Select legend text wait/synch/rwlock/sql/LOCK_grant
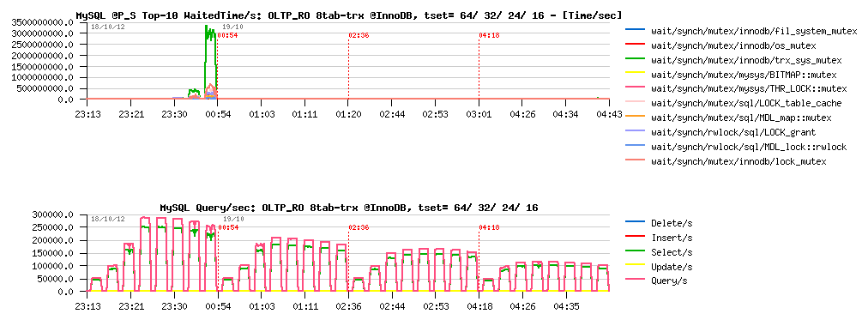Image resolution: width=868 pixels, height=320 pixels. click(x=733, y=132)
